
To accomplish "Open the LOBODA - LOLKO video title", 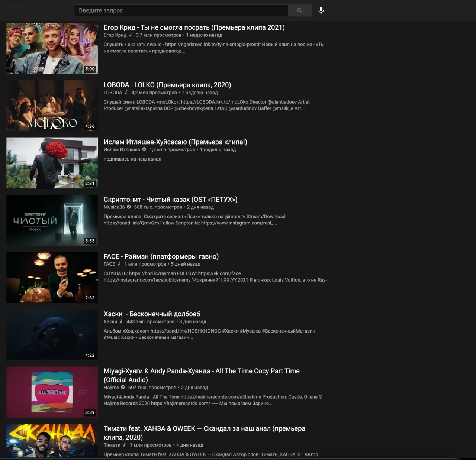I will click(x=167, y=85).
